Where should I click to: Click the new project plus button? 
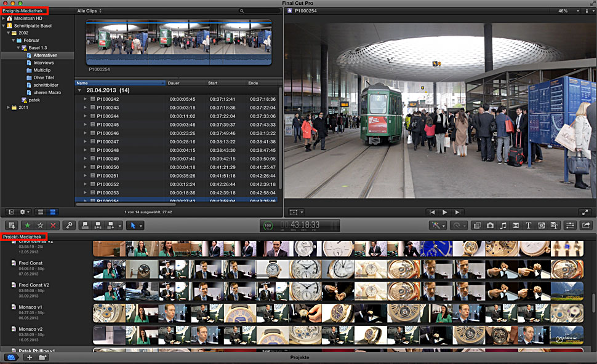[29, 357]
